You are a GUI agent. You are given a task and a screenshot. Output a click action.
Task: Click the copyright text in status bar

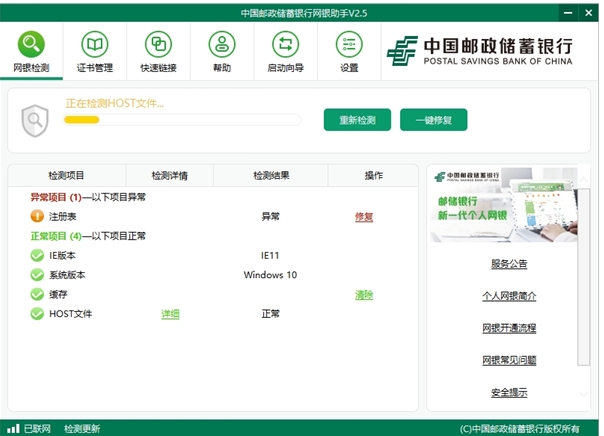click(x=520, y=429)
